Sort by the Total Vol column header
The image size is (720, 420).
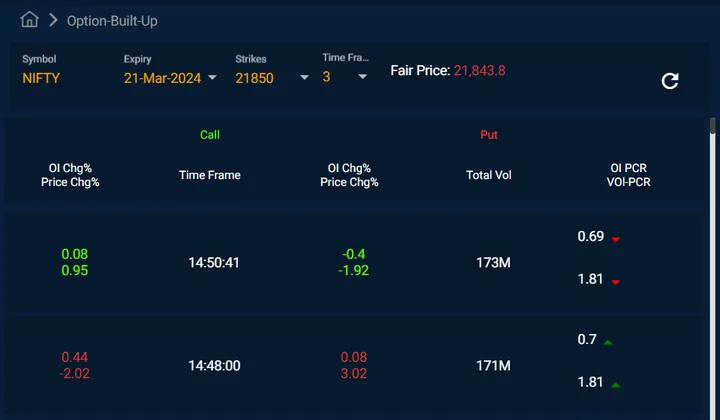point(489,175)
